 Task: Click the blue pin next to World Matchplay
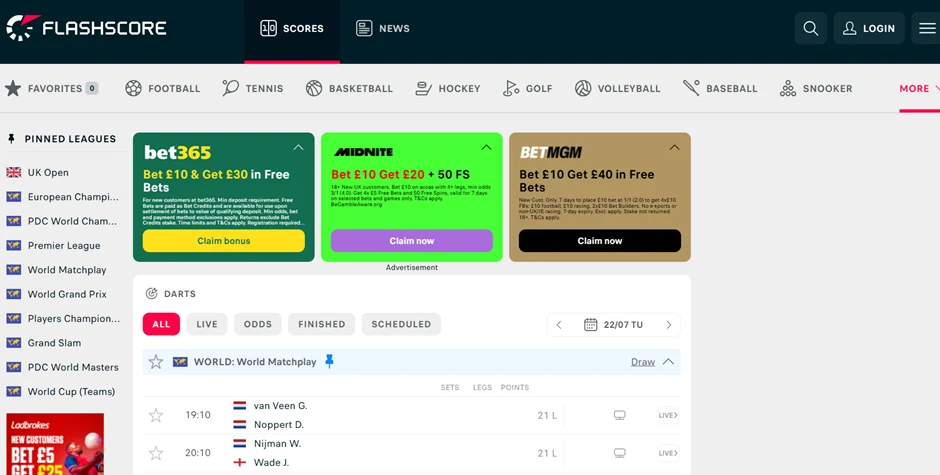pyautogui.click(x=329, y=361)
